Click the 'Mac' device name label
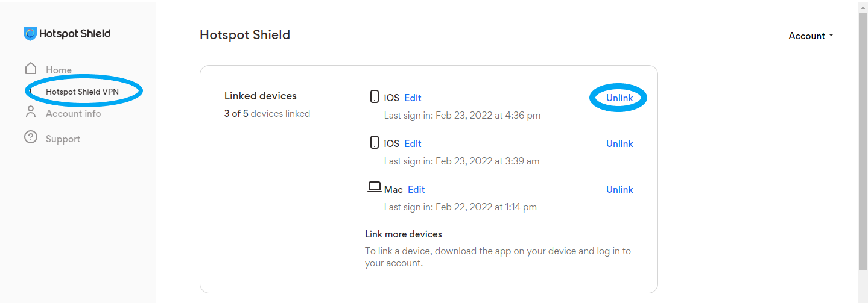This screenshot has width=868, height=303. click(x=393, y=189)
